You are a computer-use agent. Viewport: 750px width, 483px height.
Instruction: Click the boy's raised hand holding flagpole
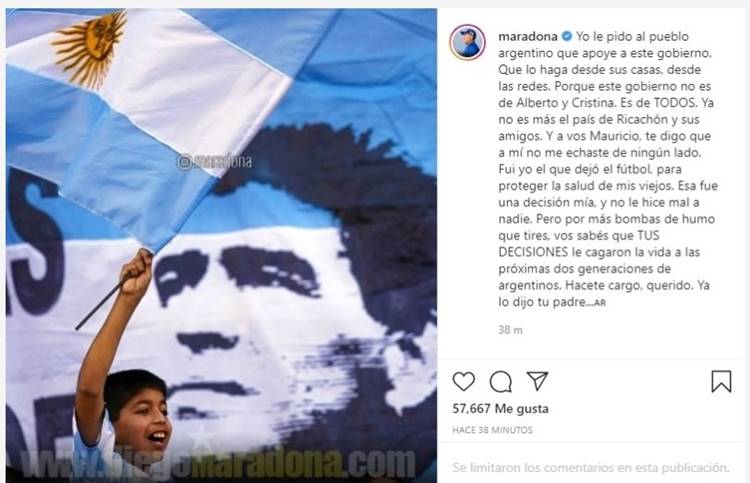tap(137, 274)
